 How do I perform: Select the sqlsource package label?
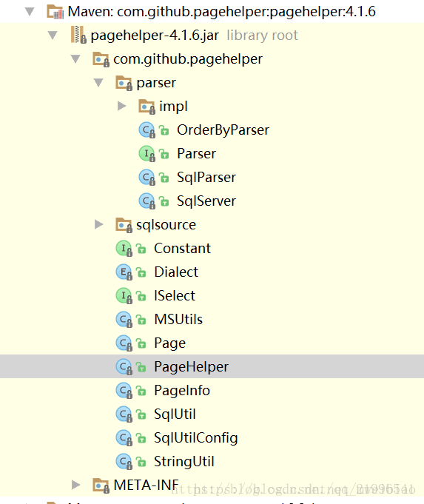coord(166,225)
